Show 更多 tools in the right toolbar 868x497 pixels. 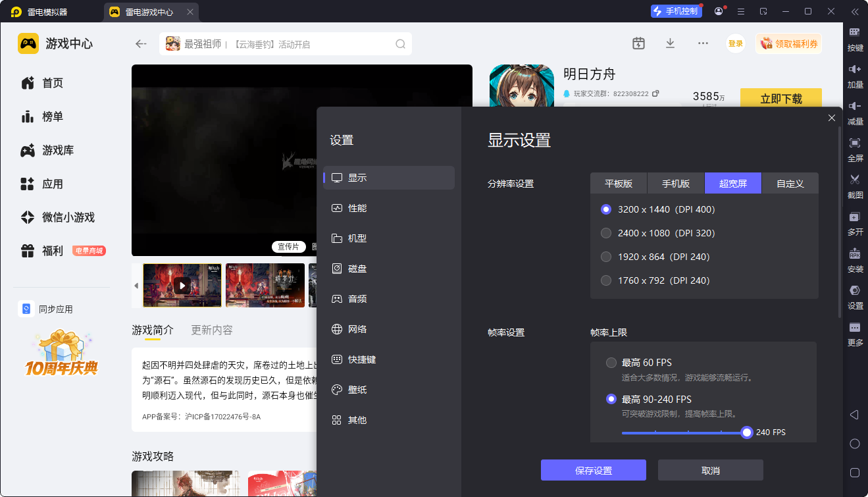tap(855, 334)
